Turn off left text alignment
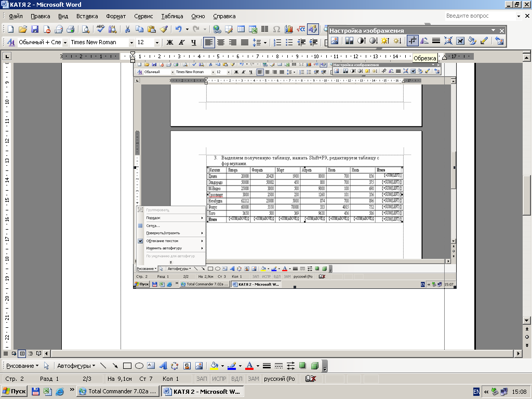The height and width of the screenshot is (399, 532). point(209,43)
